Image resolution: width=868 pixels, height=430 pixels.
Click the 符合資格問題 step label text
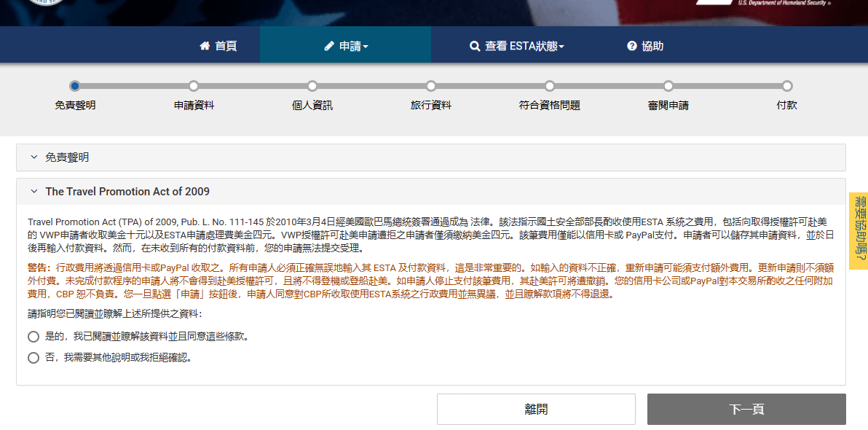[x=550, y=105]
